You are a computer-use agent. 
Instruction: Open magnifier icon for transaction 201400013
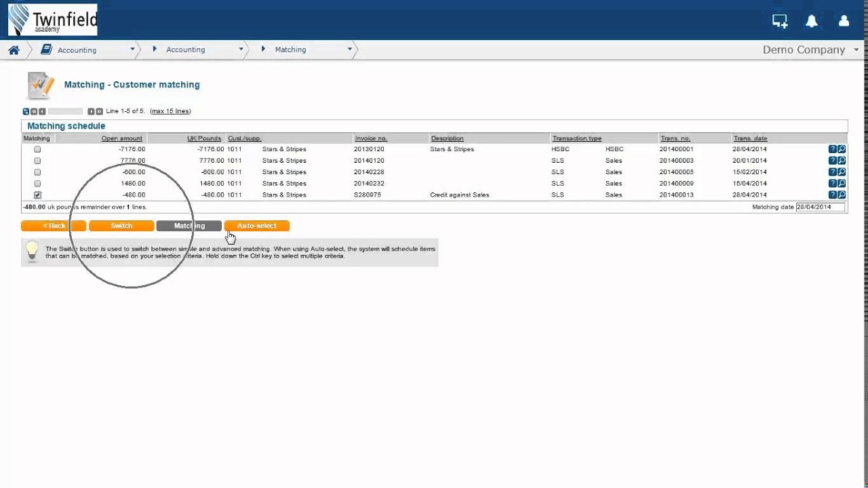point(842,195)
